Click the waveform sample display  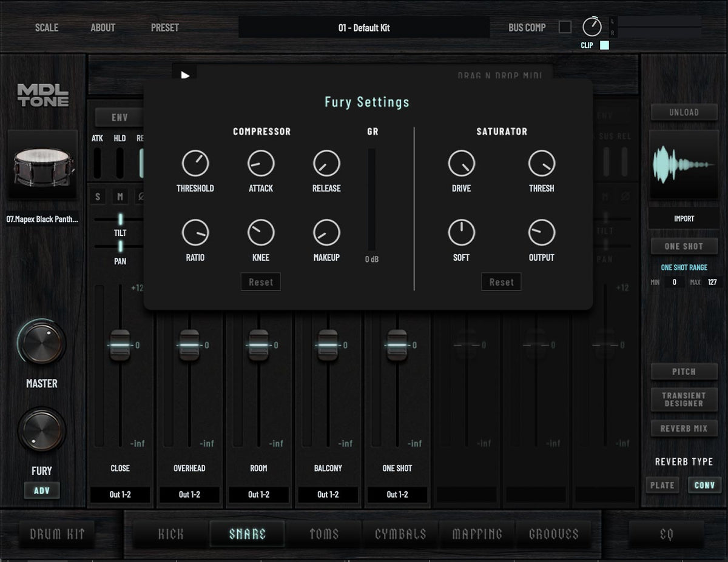(x=684, y=164)
